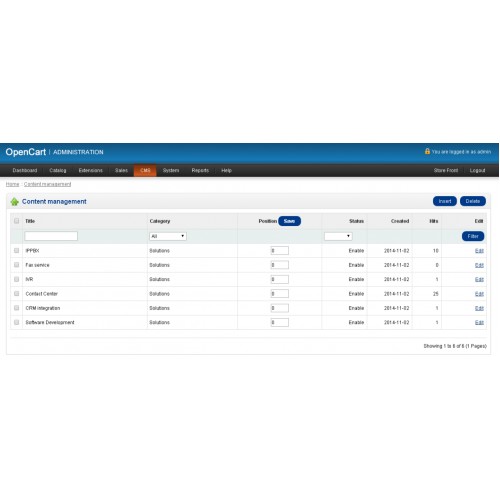Screen dimensions: 500x500
Task: Open the CMS menu tab
Action: click(x=145, y=170)
